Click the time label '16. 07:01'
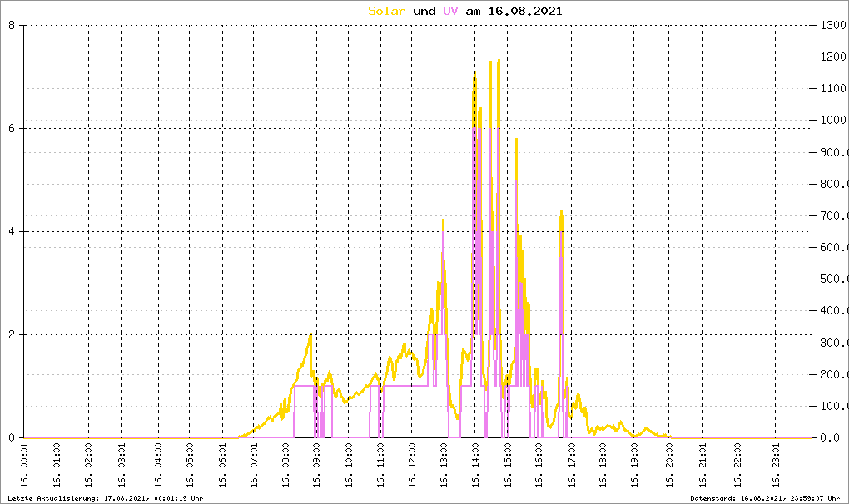This screenshot has height=504, width=849. (x=254, y=466)
